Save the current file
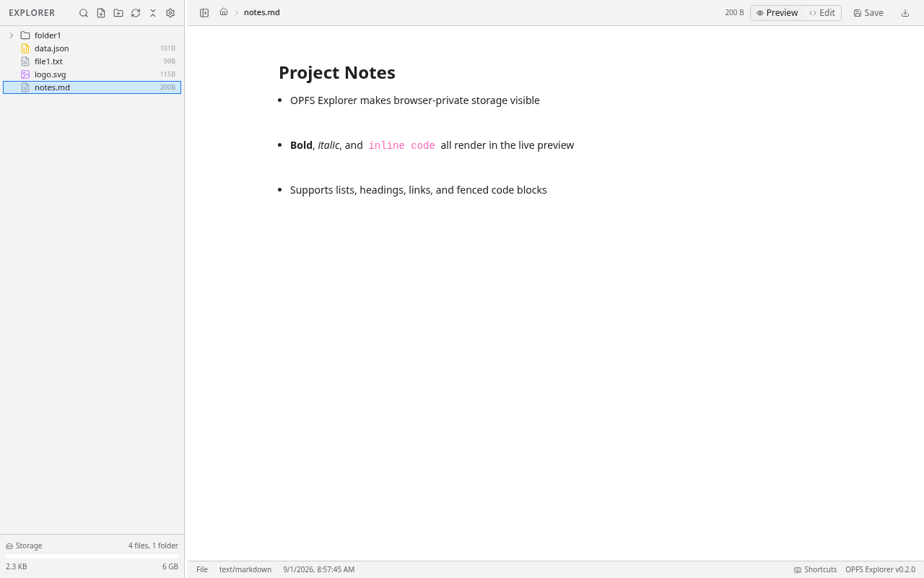This screenshot has width=924, height=578. (x=868, y=13)
